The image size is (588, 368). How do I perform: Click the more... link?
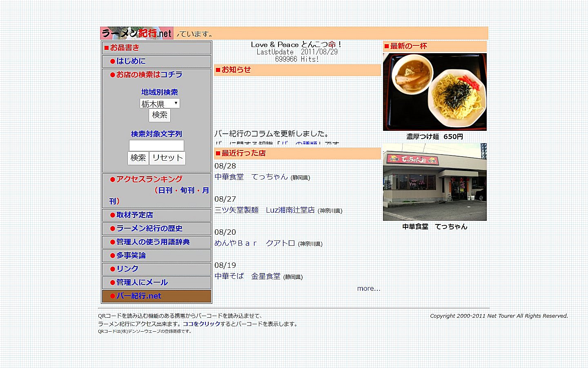point(369,288)
